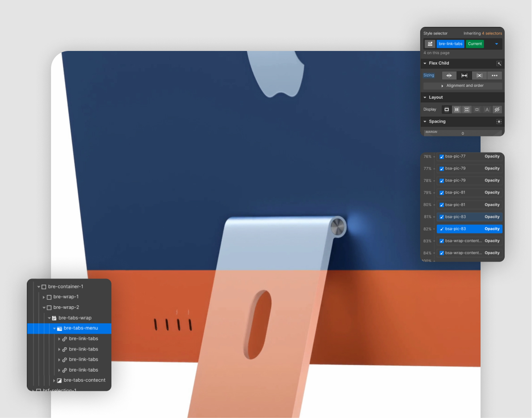Viewport: 532px width, 418px height.
Task: Select the 84% keyframe marker dot
Action: (434, 253)
